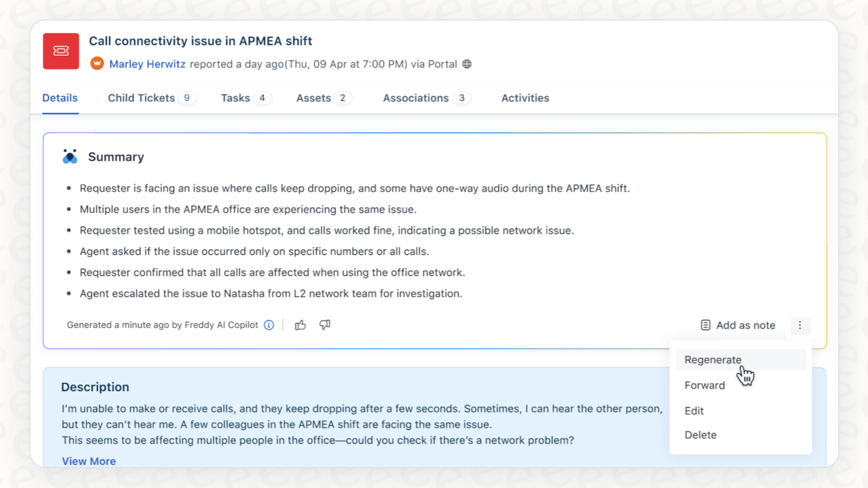Image resolution: width=868 pixels, height=488 pixels.
Task: Click the red ticket icon beside the title
Action: pos(60,51)
